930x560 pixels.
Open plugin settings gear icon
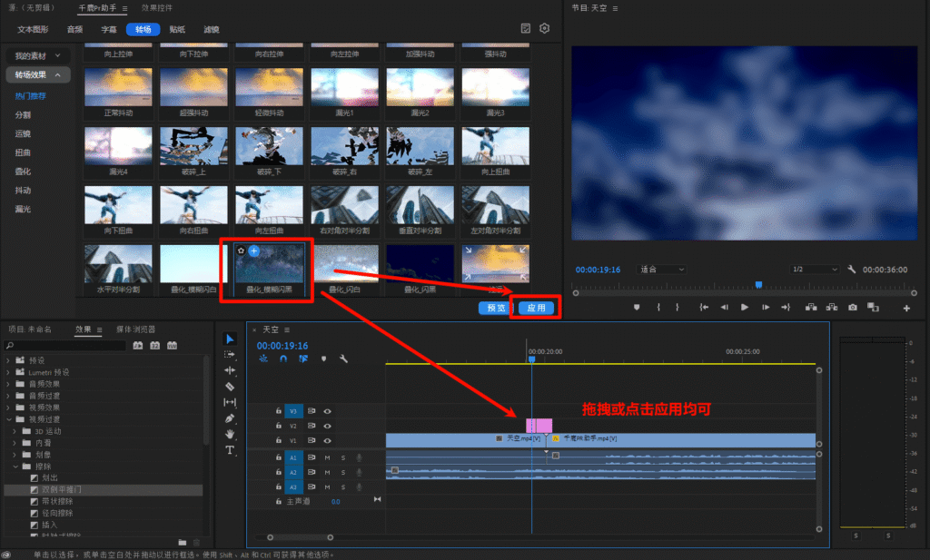tap(545, 29)
